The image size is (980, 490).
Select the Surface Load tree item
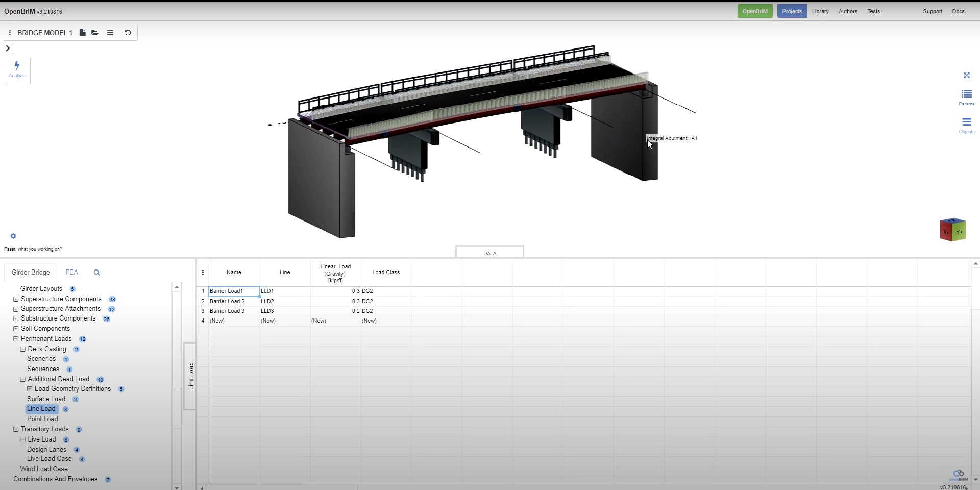coord(46,399)
